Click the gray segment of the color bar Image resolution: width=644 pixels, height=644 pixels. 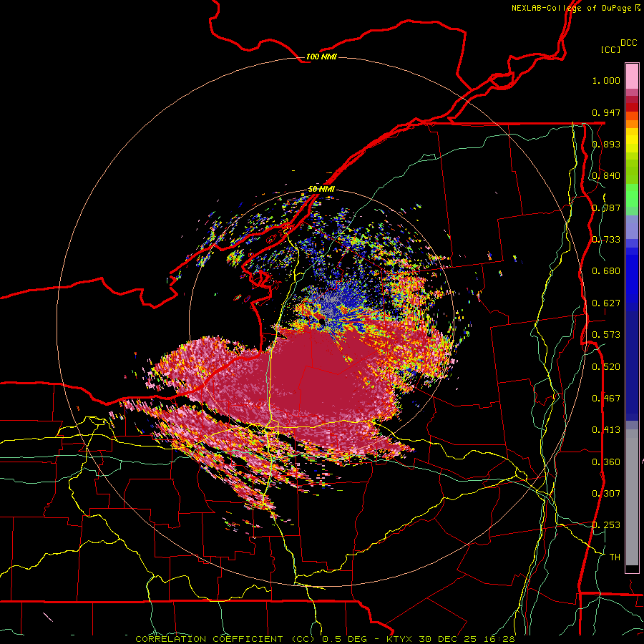632,497
